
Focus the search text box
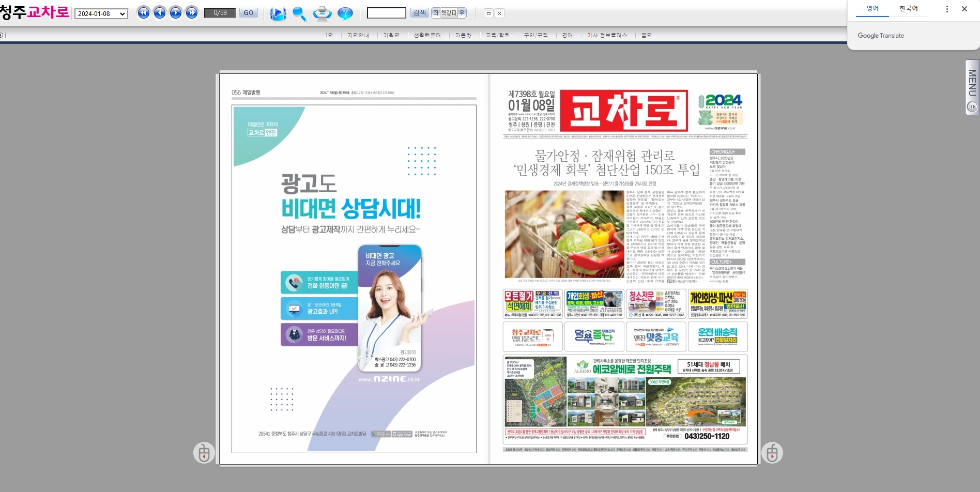coord(386,13)
